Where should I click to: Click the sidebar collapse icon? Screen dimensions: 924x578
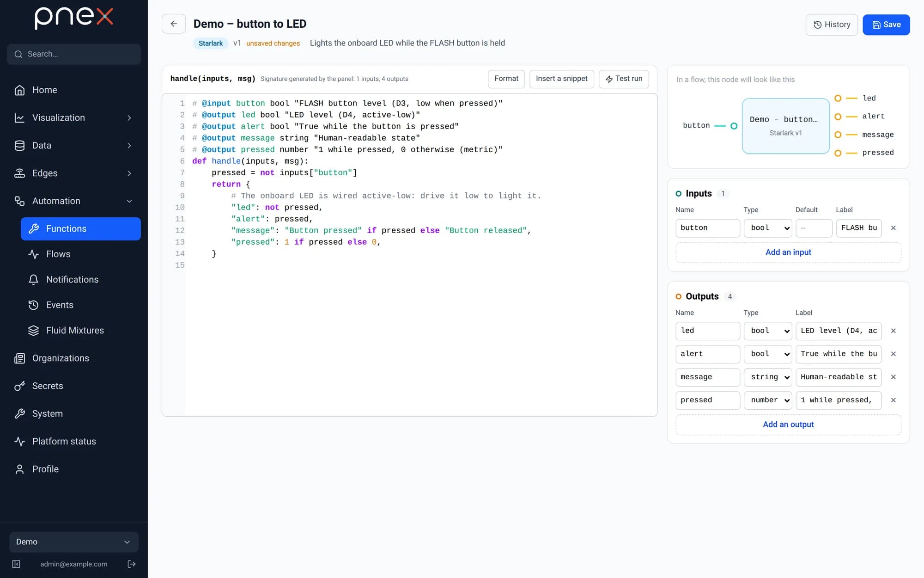16,564
